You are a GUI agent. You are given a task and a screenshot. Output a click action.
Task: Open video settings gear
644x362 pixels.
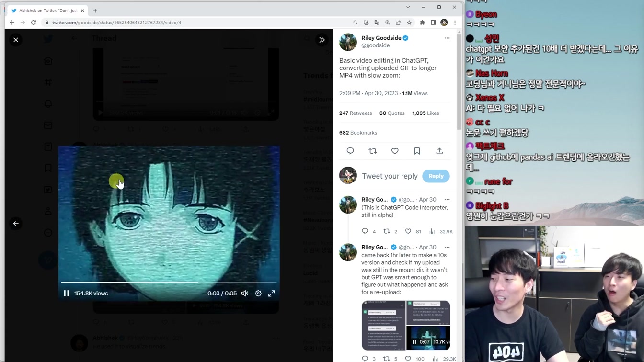click(x=258, y=293)
